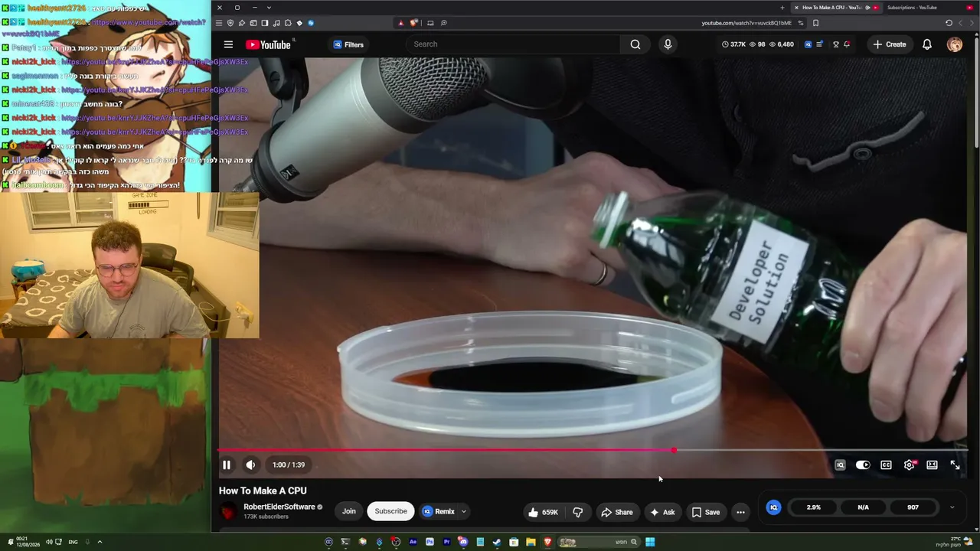Save the video to a playlist

706,512
